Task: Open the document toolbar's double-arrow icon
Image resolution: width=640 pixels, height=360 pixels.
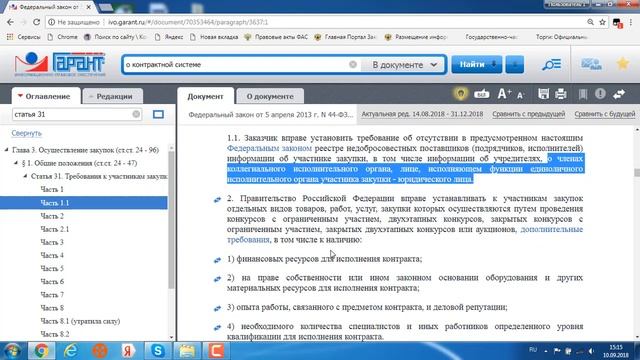Action: [619, 94]
